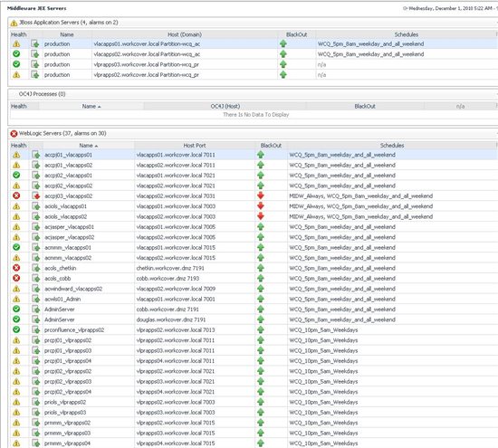
Task: Click the WebLogic Servers red error icon
Action: tap(14, 134)
